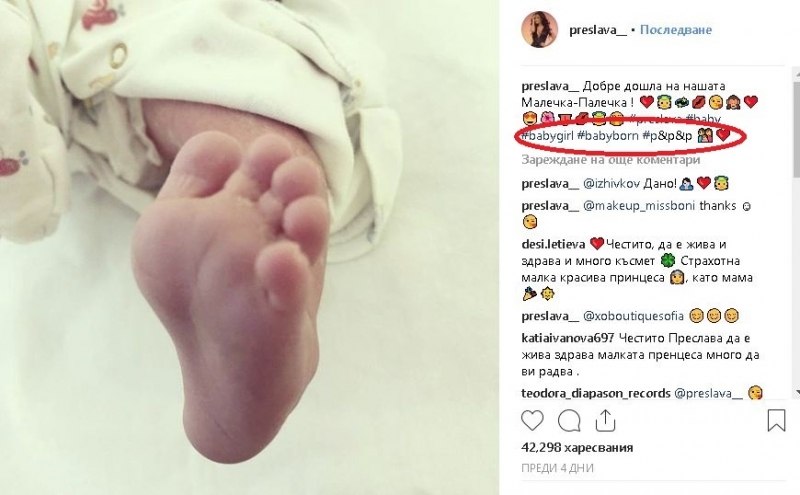800x495 pixels.
Task: Open the #babyborn hashtag
Action: click(608, 136)
